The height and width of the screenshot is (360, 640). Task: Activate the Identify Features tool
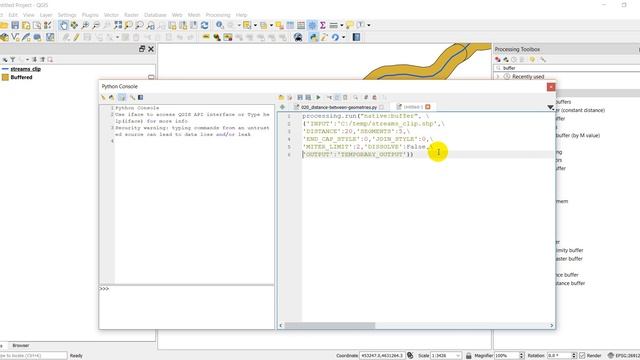coord(220,25)
